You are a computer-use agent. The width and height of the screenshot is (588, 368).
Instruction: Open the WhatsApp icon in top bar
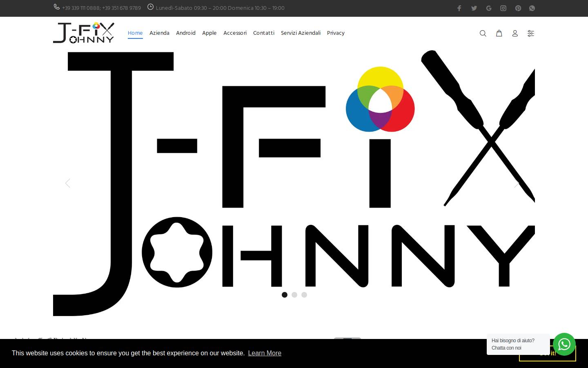pyautogui.click(x=532, y=8)
